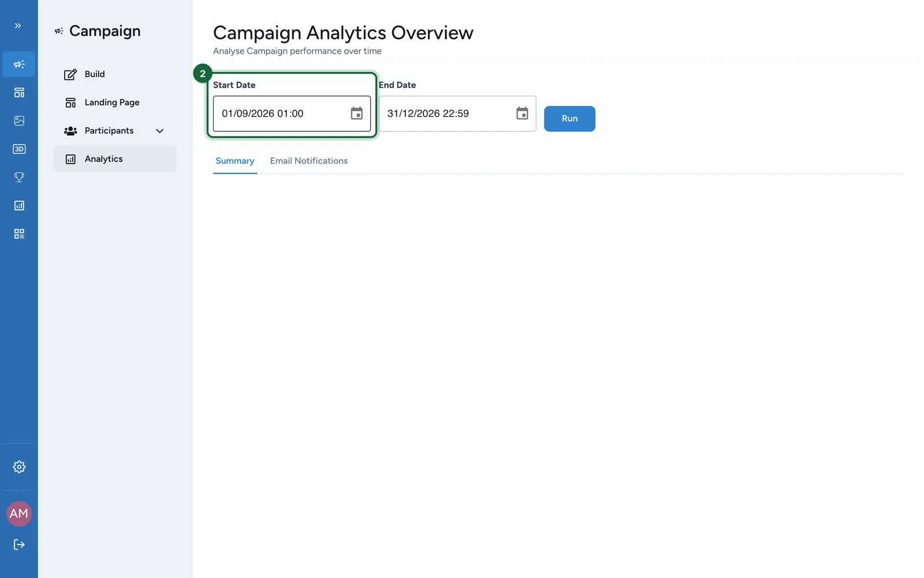Open the Participants menu item
The image size is (924, 578).
pyautogui.click(x=115, y=131)
